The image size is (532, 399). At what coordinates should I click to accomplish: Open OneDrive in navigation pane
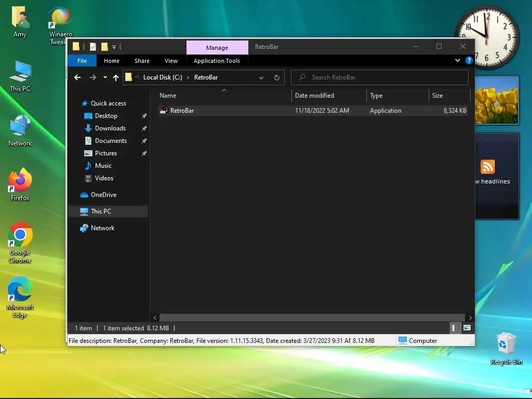pyautogui.click(x=98, y=195)
